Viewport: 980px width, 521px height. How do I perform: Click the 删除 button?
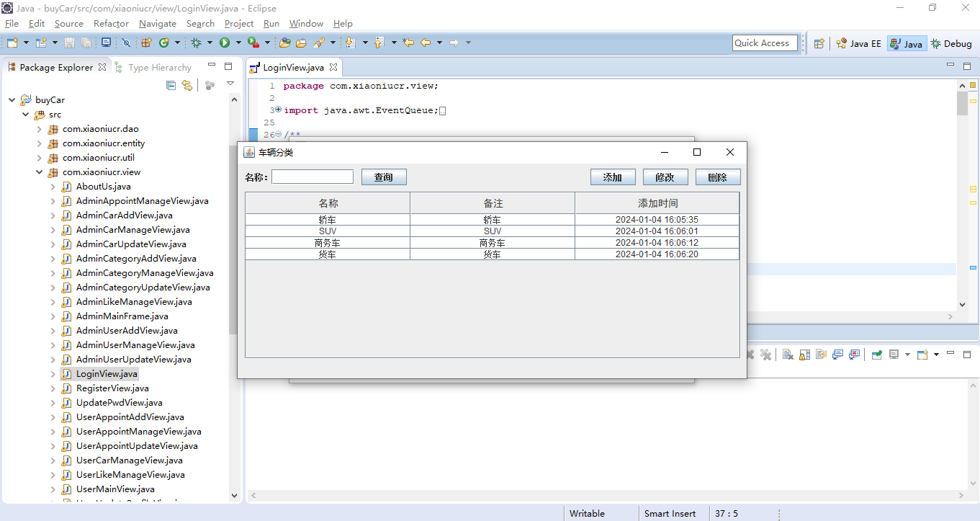pos(718,177)
